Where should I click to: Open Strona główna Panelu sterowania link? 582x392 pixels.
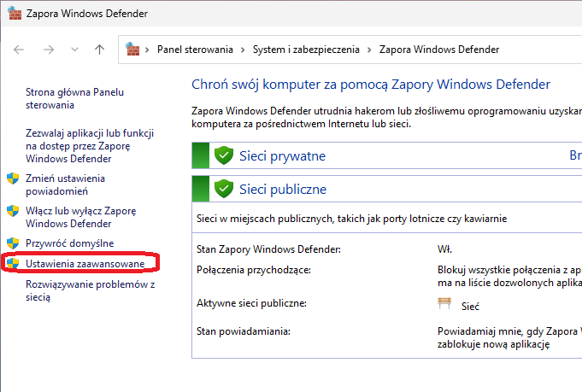pos(73,98)
